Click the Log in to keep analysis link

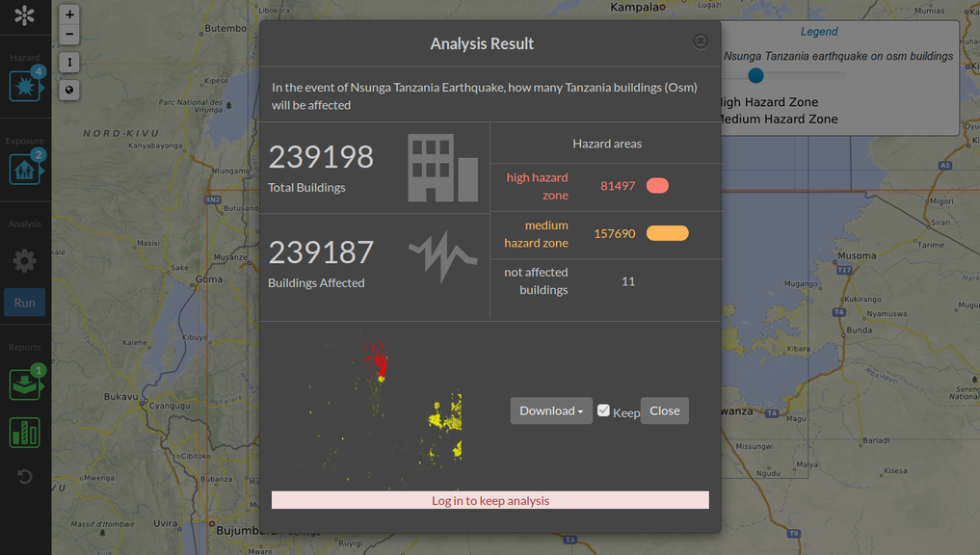click(x=490, y=500)
